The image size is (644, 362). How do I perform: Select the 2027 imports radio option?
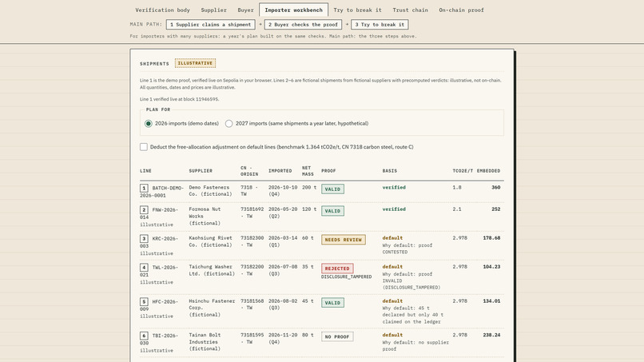229,124
